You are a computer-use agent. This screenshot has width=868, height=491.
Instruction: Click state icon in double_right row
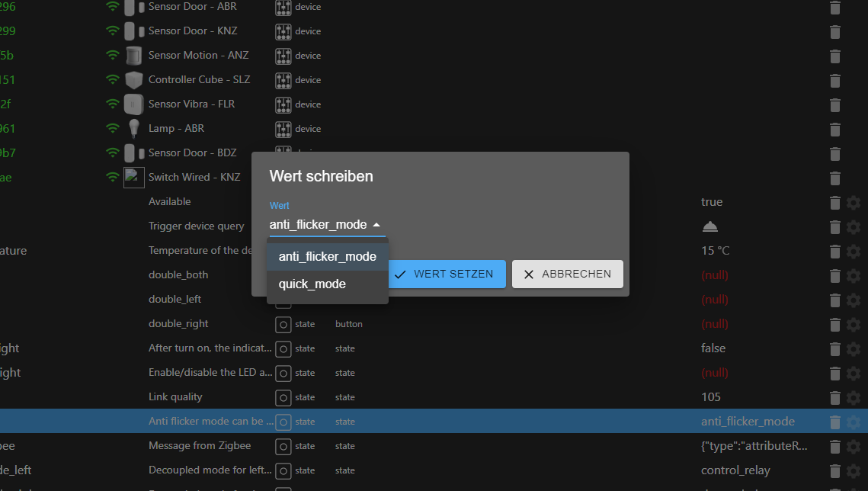coord(283,324)
